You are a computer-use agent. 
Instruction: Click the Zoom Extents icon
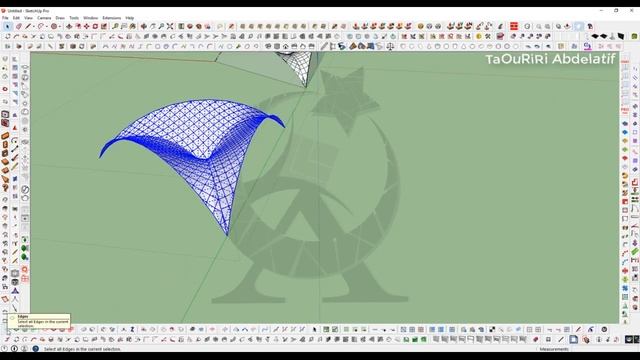170,27
